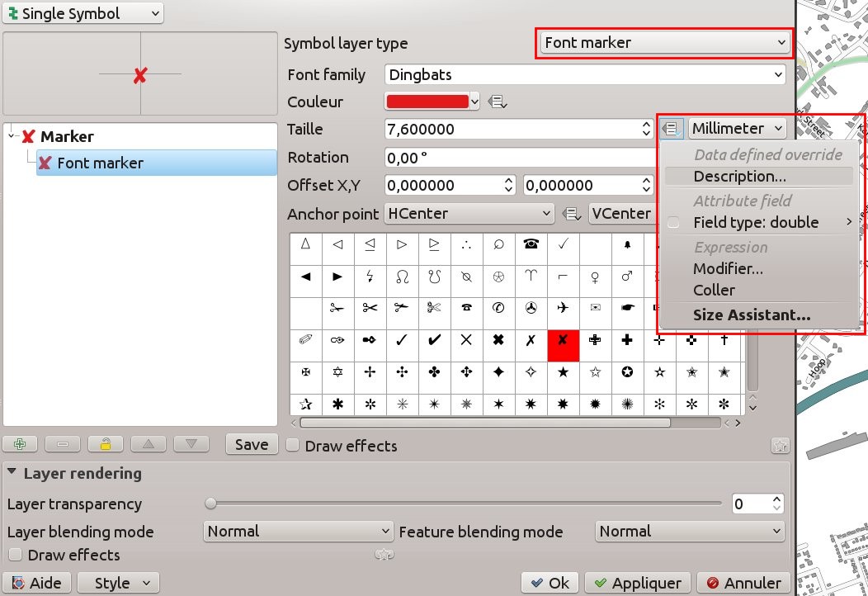Toggle Draw effects under Layer blending mode
This screenshot has height=596, width=868.
pos(14,555)
